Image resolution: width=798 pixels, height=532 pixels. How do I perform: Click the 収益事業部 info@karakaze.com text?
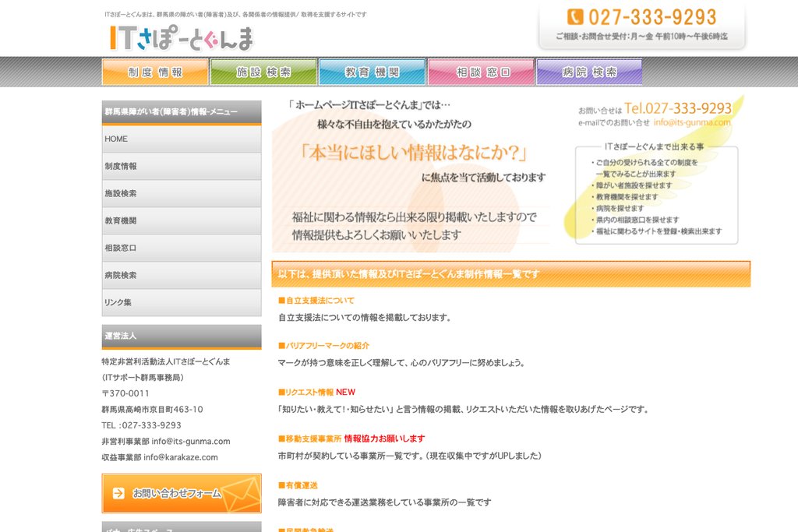[160, 457]
